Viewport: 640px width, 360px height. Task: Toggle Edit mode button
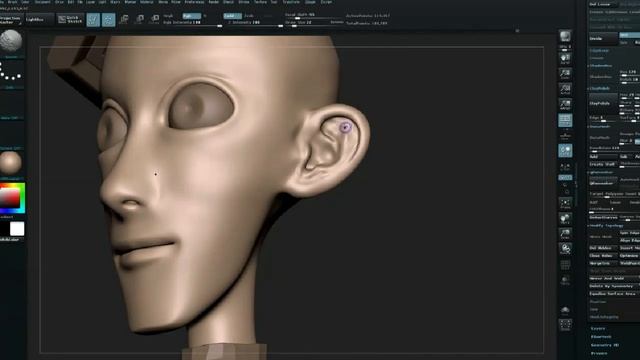coord(93,19)
